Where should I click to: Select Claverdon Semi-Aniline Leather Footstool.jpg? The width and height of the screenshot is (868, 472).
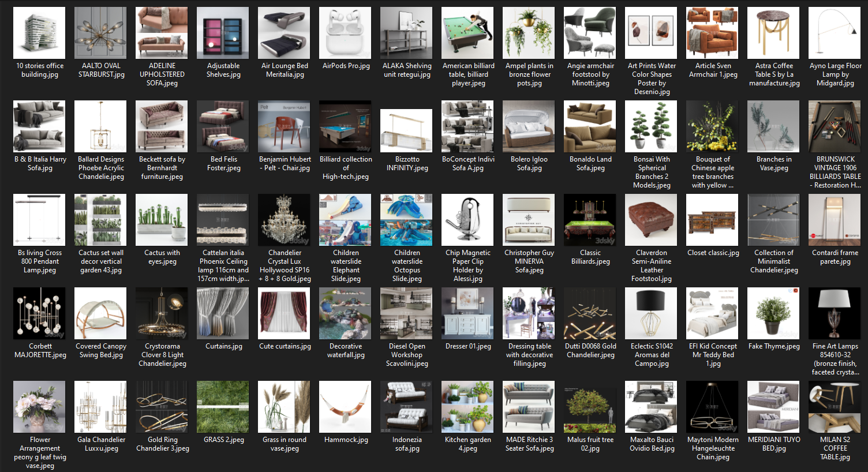[652, 220]
